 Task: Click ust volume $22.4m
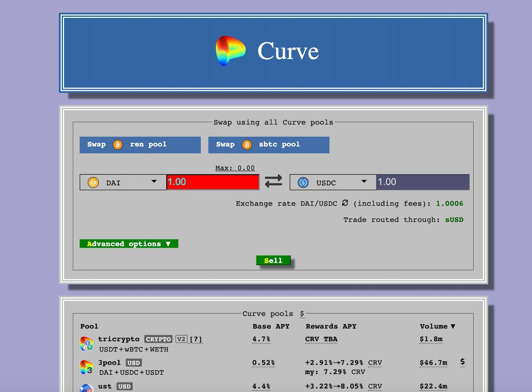(x=433, y=386)
